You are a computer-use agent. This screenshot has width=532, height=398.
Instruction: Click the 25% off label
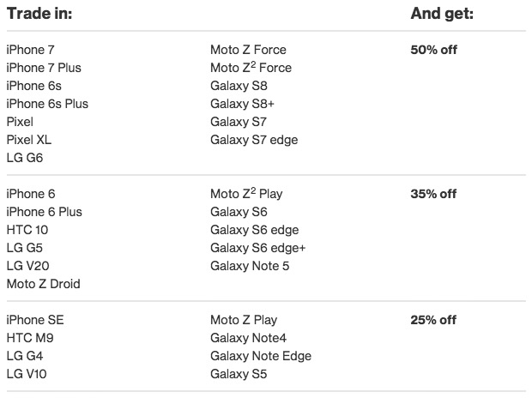pos(434,320)
